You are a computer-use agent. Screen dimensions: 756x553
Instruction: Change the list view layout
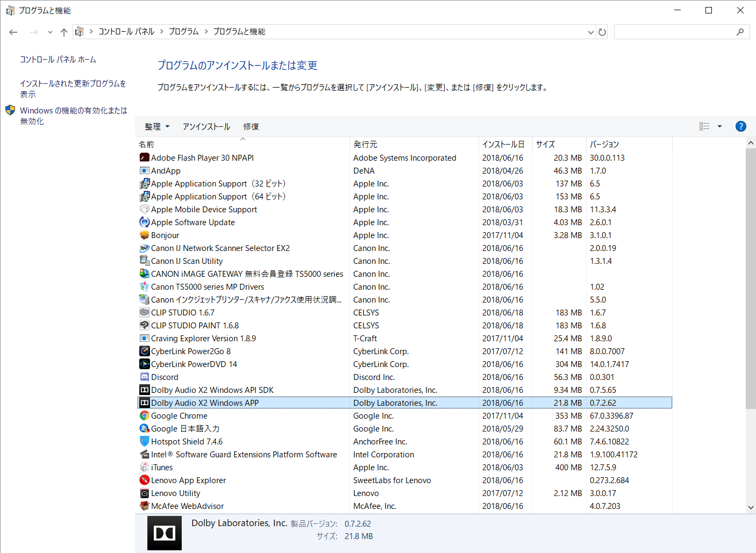pyautogui.click(x=704, y=126)
